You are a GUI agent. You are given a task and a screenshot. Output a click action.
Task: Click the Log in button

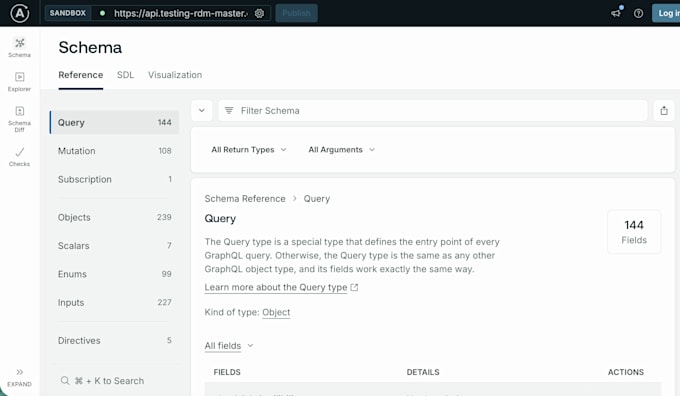(x=666, y=13)
